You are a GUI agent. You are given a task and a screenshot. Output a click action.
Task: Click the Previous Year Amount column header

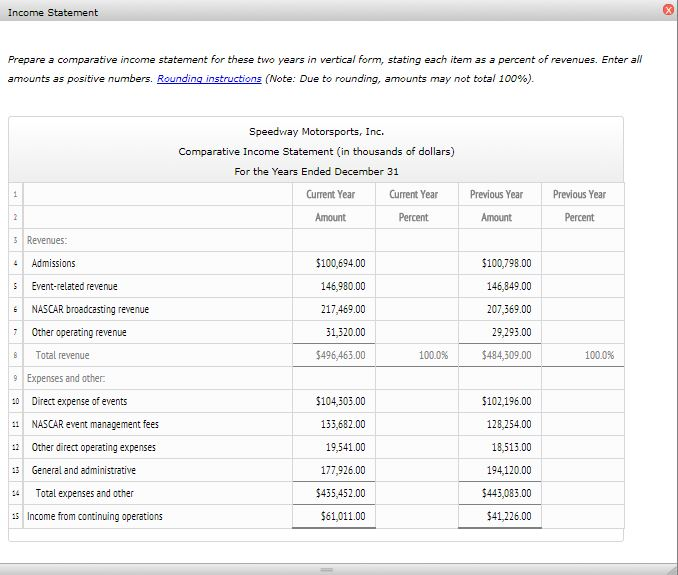point(496,206)
